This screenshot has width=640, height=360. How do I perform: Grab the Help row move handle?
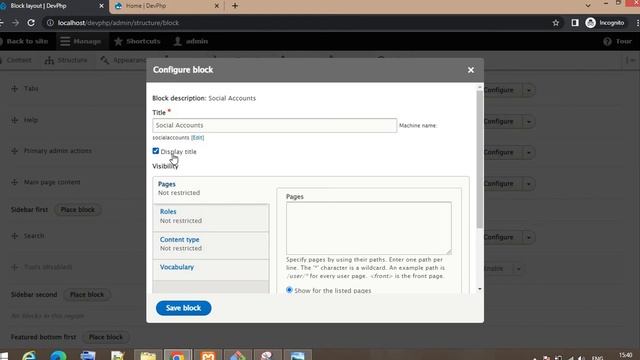coord(15,120)
